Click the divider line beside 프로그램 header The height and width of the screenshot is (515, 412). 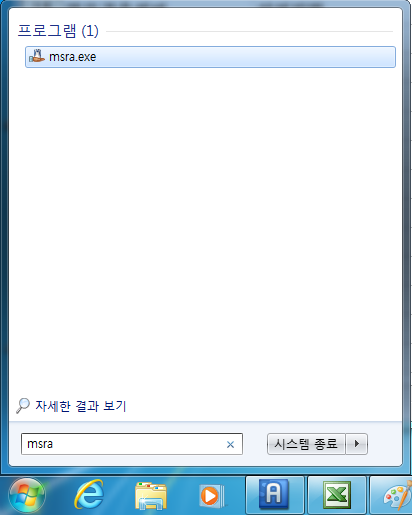point(249,32)
